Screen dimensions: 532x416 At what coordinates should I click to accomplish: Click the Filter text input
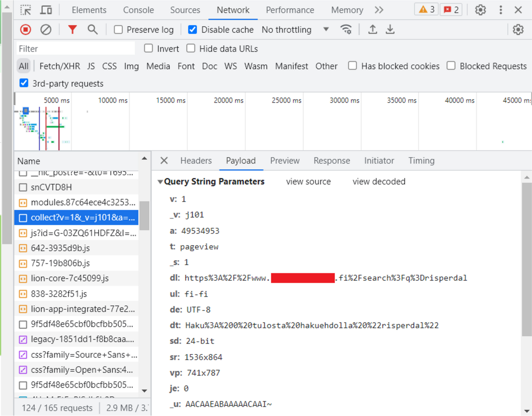point(76,48)
